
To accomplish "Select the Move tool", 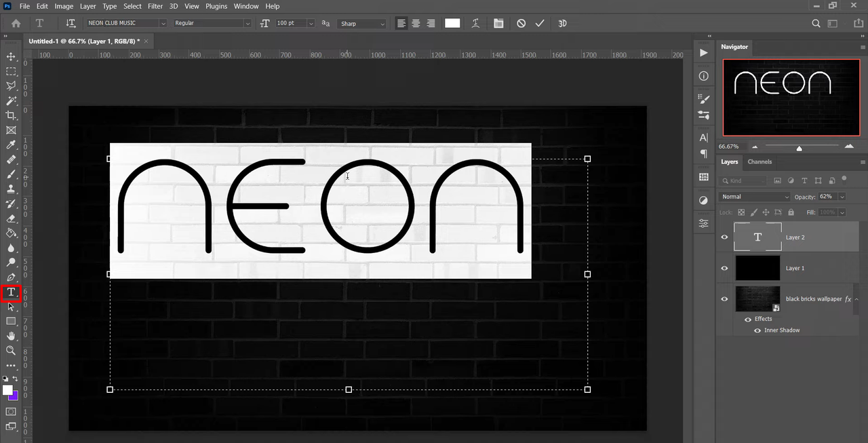I will pyautogui.click(x=11, y=57).
